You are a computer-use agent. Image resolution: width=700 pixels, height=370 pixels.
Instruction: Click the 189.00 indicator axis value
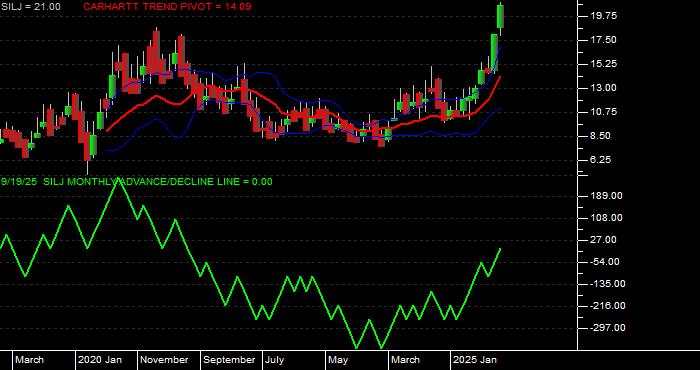pos(606,196)
